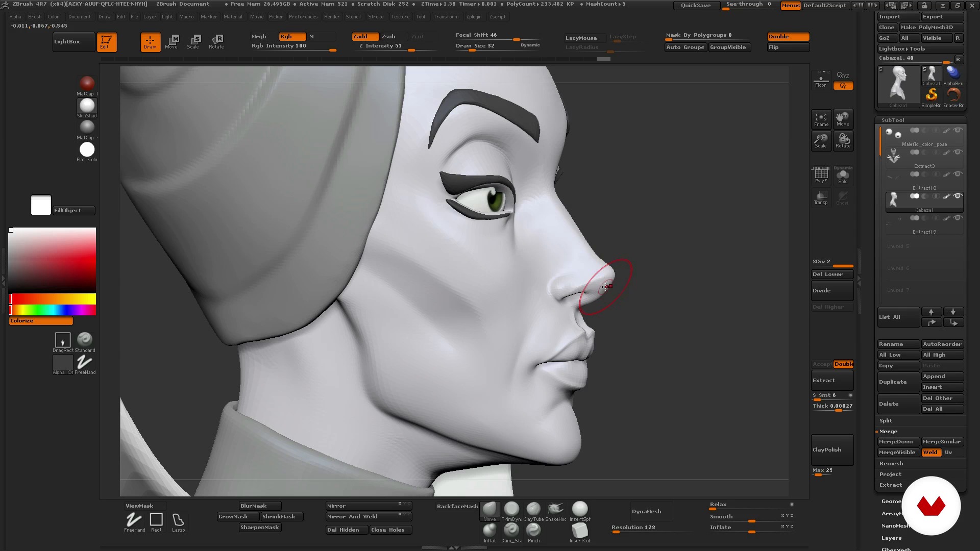
Task: Expand the Layers palette section
Action: click(891, 538)
